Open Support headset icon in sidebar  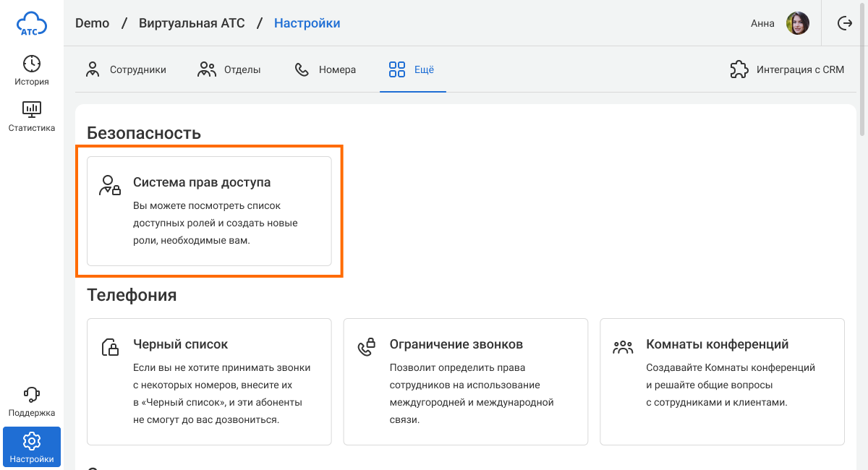click(32, 395)
